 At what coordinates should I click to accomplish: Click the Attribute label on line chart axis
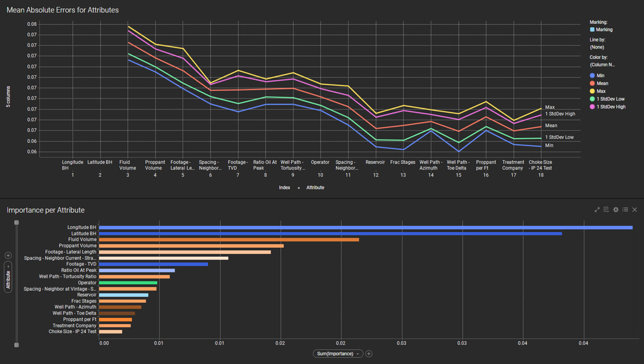point(315,188)
